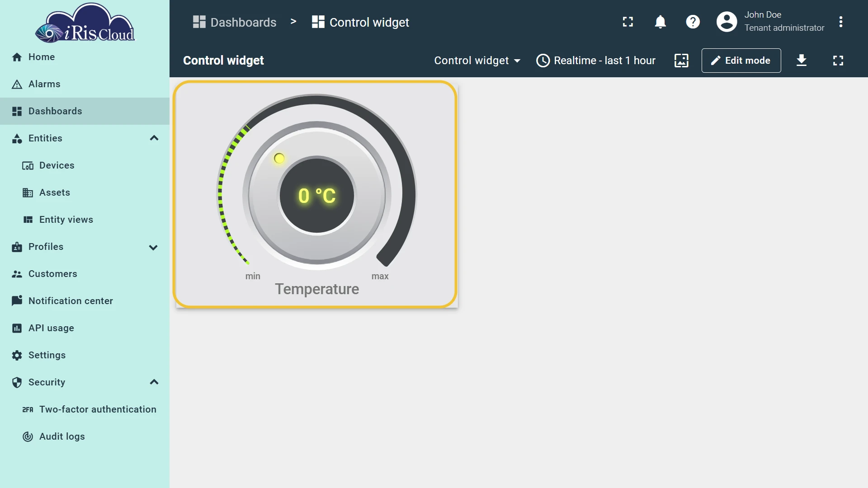Expand the Profiles section chevron
Image resolution: width=868 pixels, height=488 pixels.
pyautogui.click(x=153, y=247)
